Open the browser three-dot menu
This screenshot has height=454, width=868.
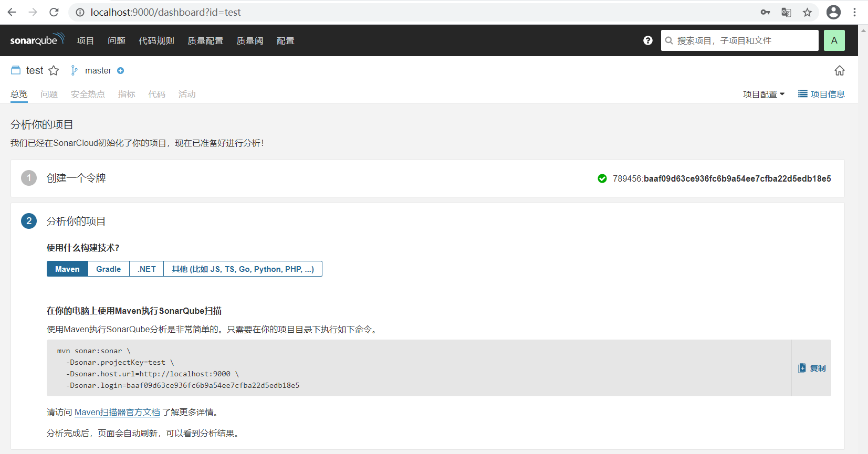(854, 12)
